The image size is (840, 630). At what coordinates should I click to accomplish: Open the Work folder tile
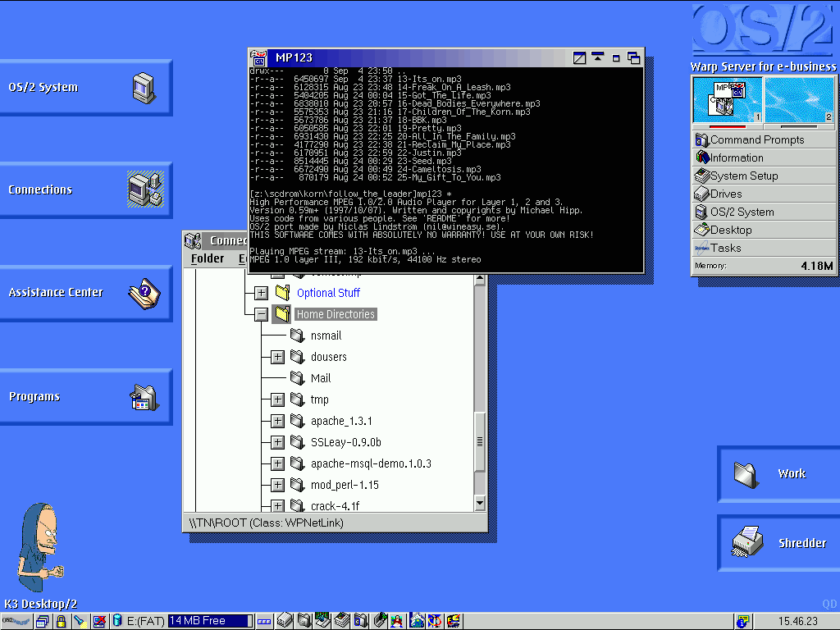tap(779, 474)
